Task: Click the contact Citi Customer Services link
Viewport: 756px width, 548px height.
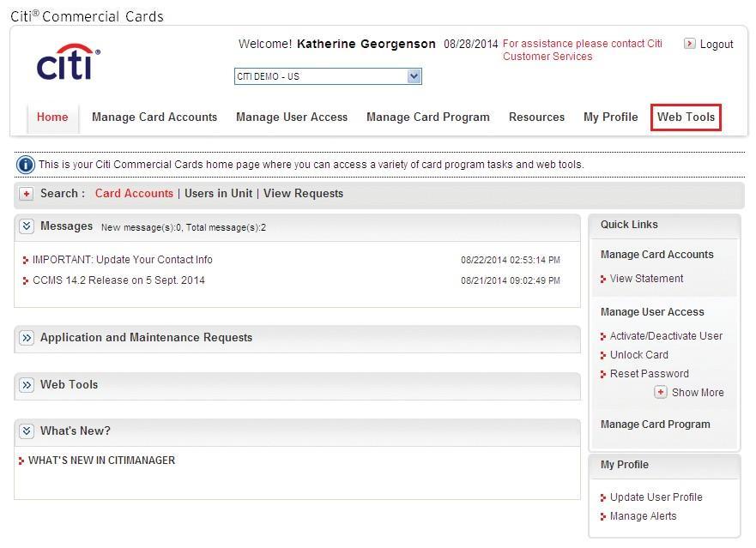Action: click(x=583, y=50)
